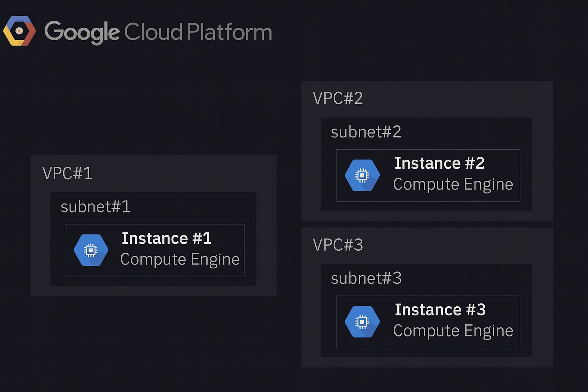Click Compute Engine text under Instance #1

click(x=180, y=260)
